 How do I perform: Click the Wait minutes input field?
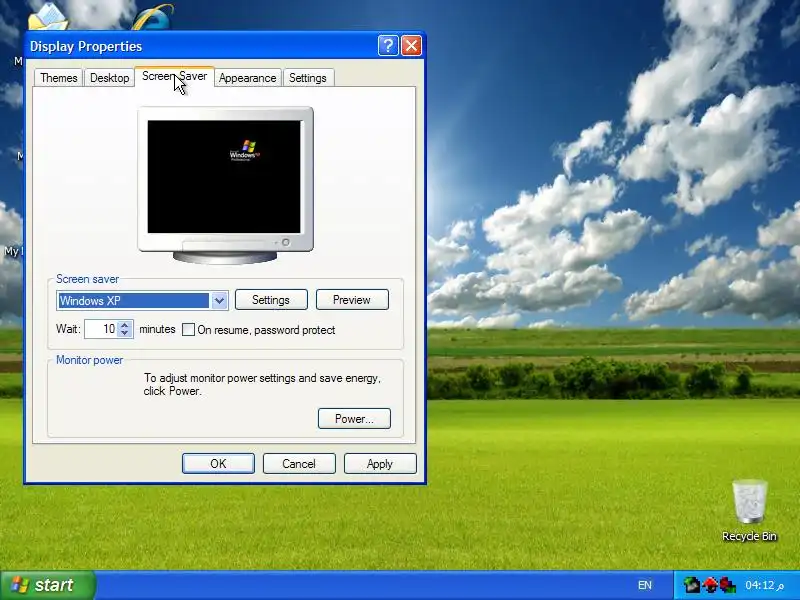click(x=102, y=329)
